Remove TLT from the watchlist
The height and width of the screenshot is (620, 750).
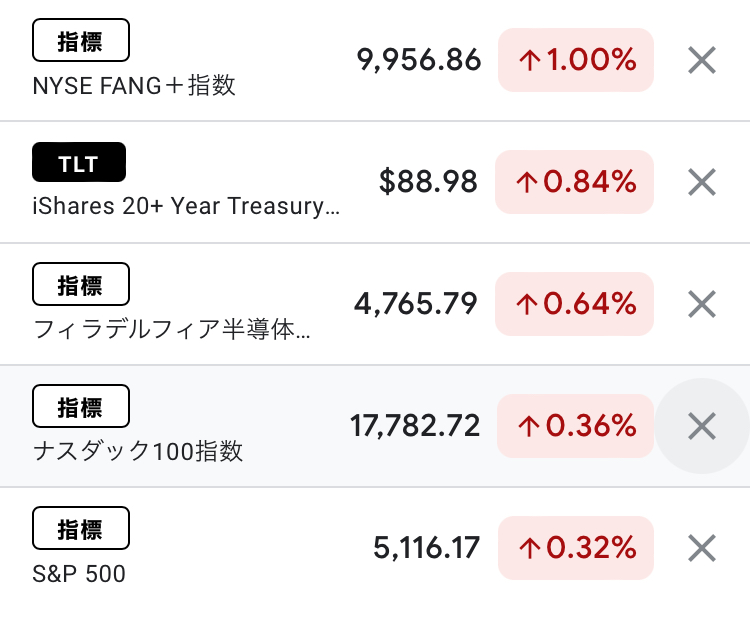click(702, 182)
